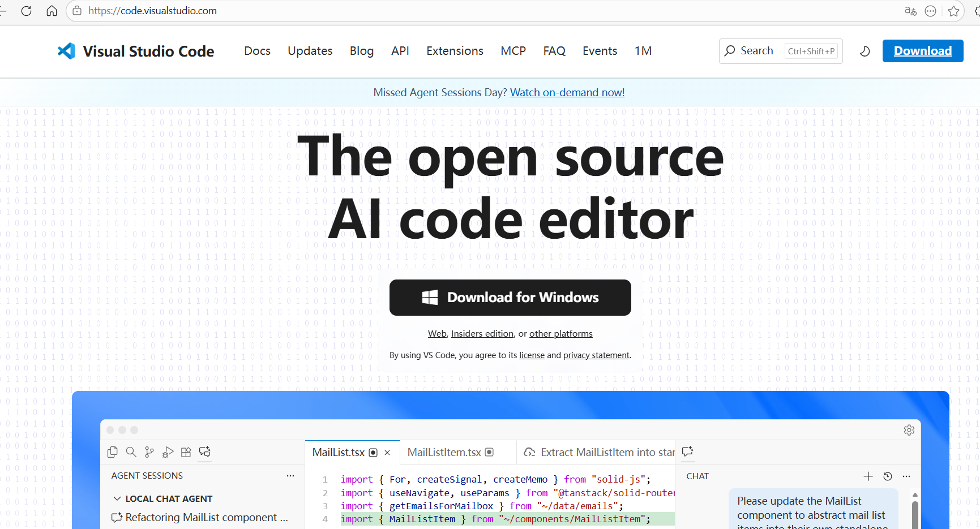This screenshot has height=529, width=980.
Task: Collapse the LOCAL CHAT AGENT section
Action: pos(117,498)
